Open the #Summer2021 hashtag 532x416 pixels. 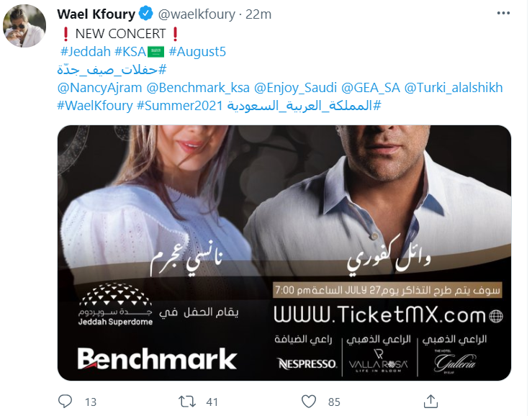click(179, 106)
